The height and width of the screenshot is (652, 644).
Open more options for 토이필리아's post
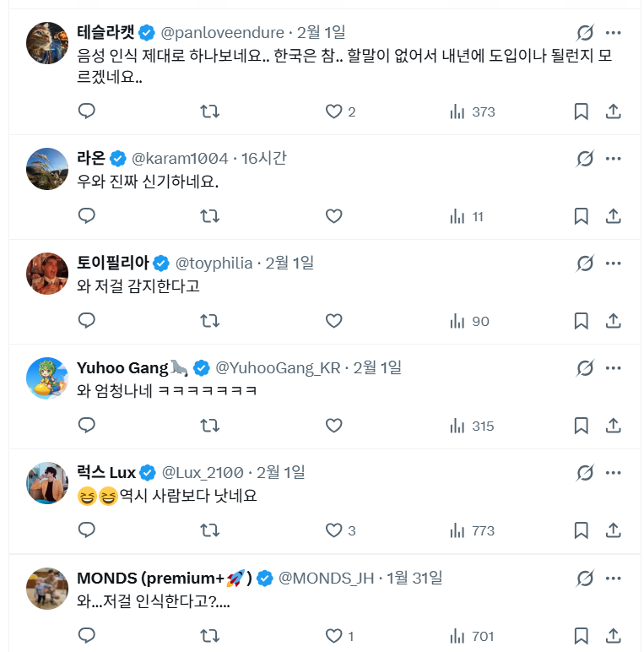[x=614, y=263]
